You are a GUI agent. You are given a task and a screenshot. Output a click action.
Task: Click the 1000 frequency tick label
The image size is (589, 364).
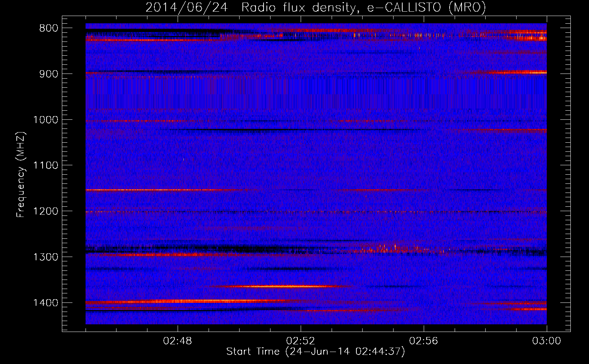(46, 120)
